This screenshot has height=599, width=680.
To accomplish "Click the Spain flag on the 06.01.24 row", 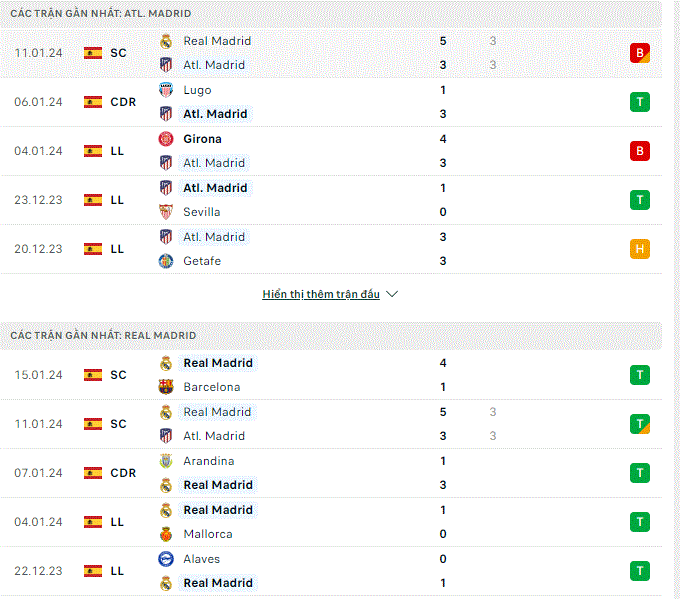I will (x=93, y=102).
